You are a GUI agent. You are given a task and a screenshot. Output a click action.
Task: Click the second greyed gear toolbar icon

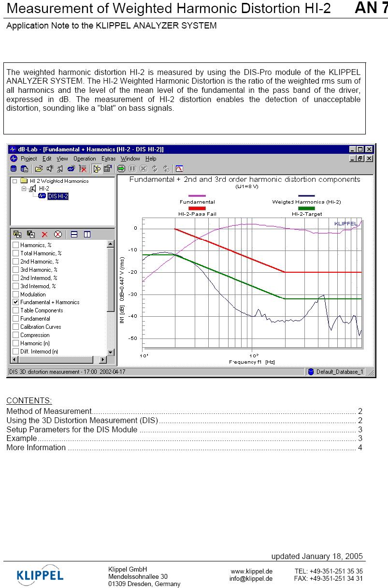click(x=166, y=169)
